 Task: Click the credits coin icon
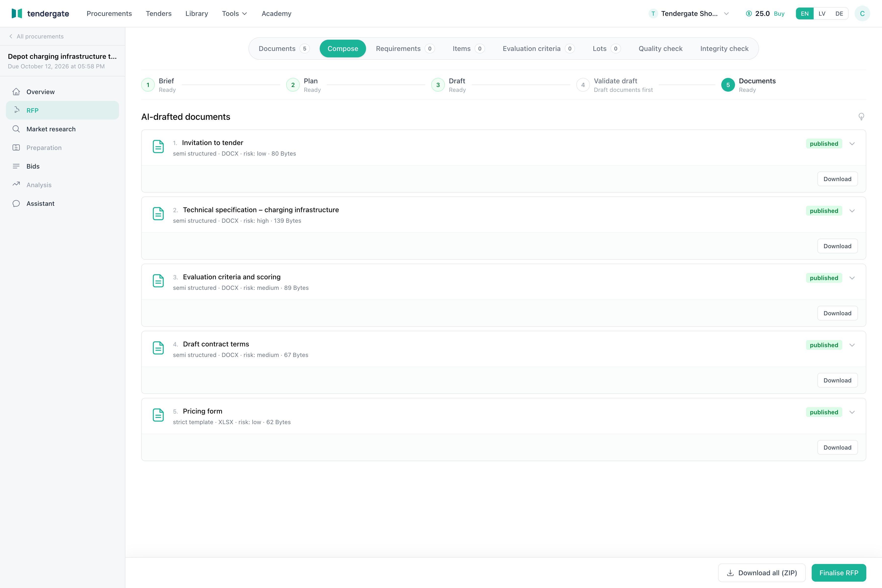749,13
